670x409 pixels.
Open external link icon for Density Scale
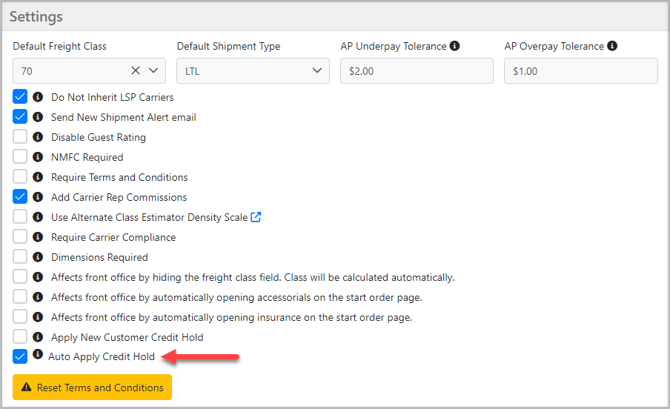click(255, 217)
